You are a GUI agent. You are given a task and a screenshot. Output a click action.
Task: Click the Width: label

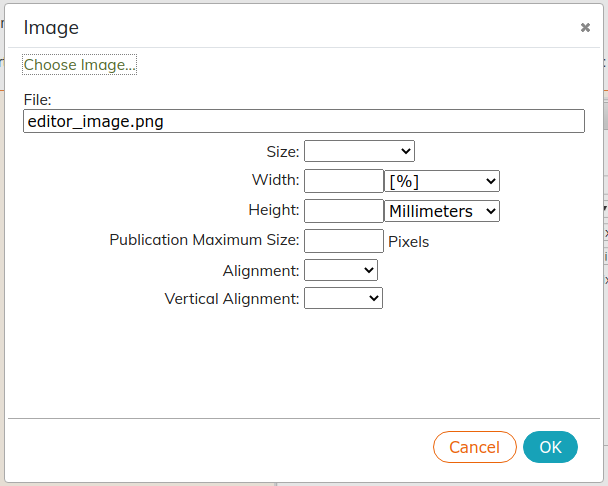pyautogui.click(x=276, y=180)
